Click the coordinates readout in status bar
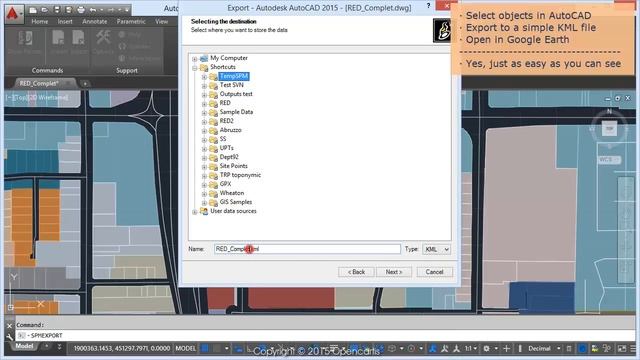Image resolution: width=640 pixels, height=360 pixels. (x=122, y=349)
